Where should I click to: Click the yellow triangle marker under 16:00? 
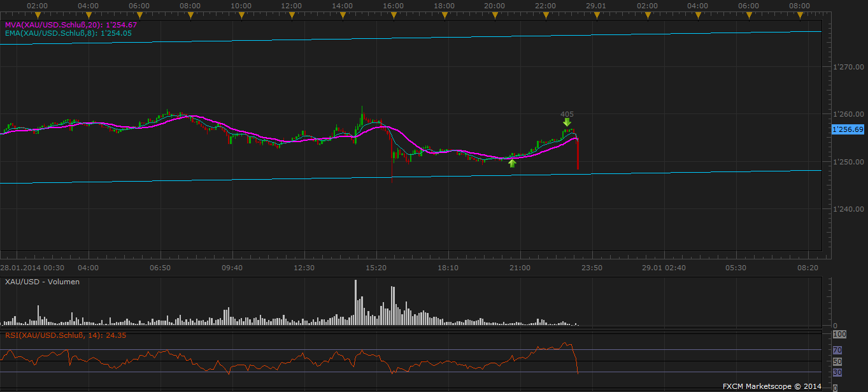pyautogui.click(x=394, y=13)
